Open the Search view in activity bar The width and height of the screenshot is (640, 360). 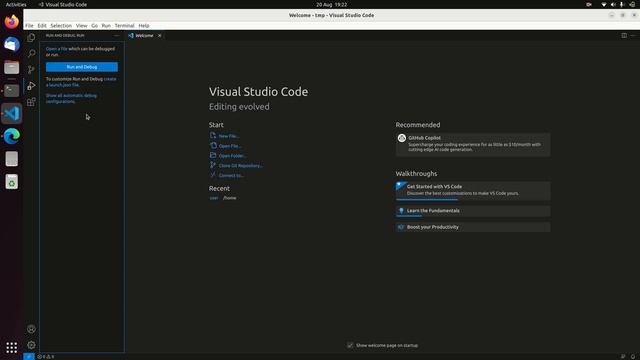coord(31,53)
